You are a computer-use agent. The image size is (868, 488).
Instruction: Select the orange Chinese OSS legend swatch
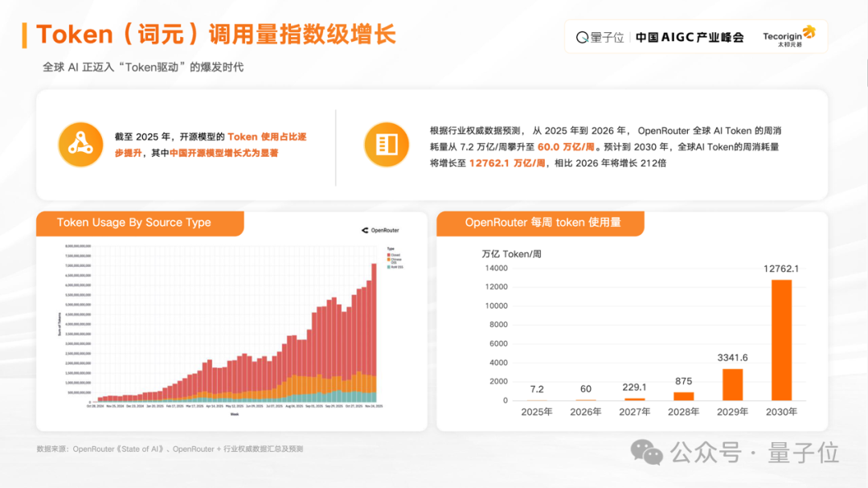pos(389,259)
